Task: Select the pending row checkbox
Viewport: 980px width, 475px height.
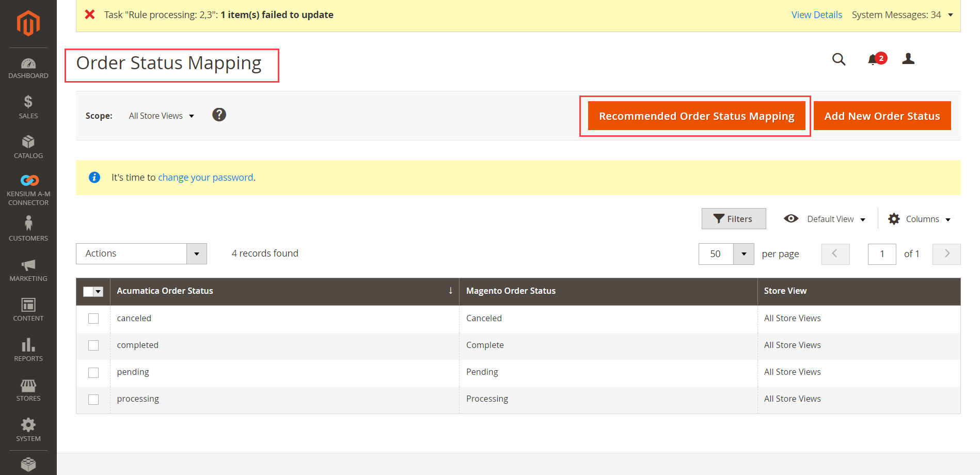Action: tap(93, 372)
